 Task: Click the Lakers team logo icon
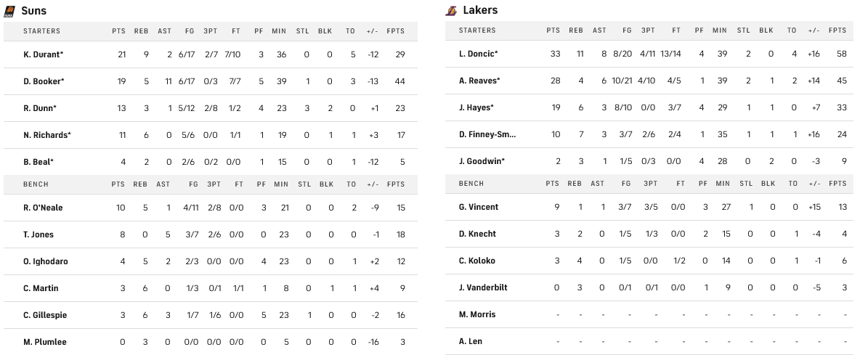coord(451,10)
